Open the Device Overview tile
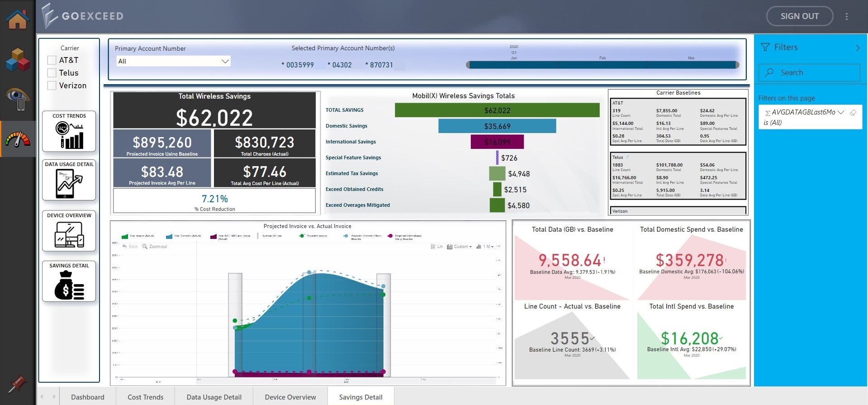This screenshot has height=405, width=868. click(x=69, y=231)
